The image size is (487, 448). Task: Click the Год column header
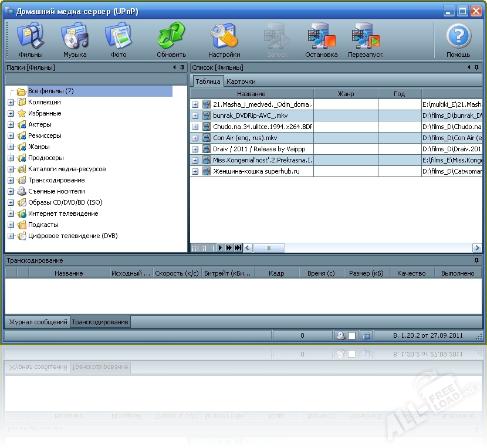click(x=399, y=94)
